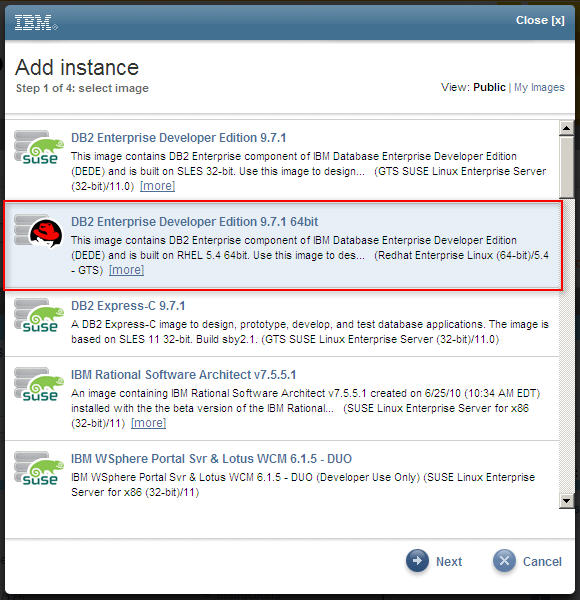Click Red Hat icon beside DB2 64bit image
Viewport: 580px width, 600px height.
[x=39, y=231]
